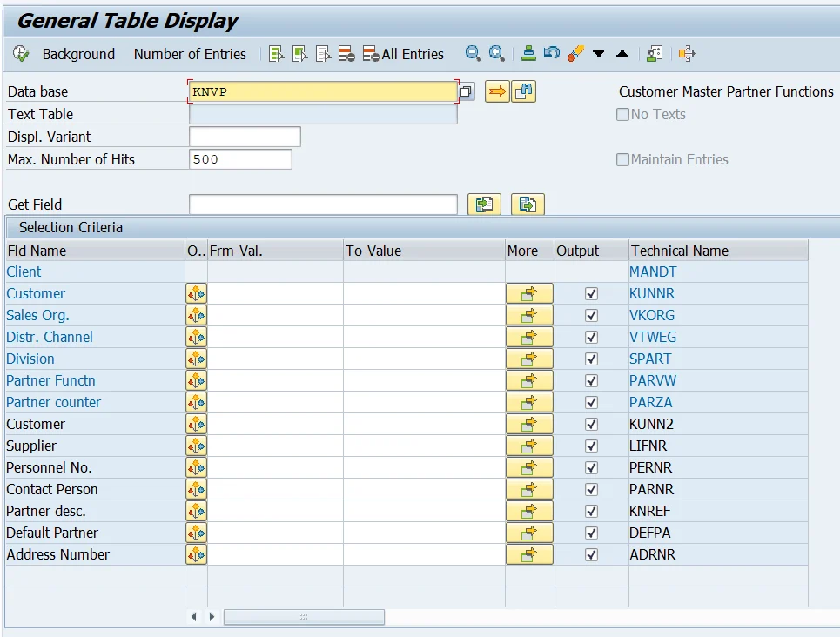Click the Max. Number of Hits field
This screenshot has height=637, width=840.
240,159
